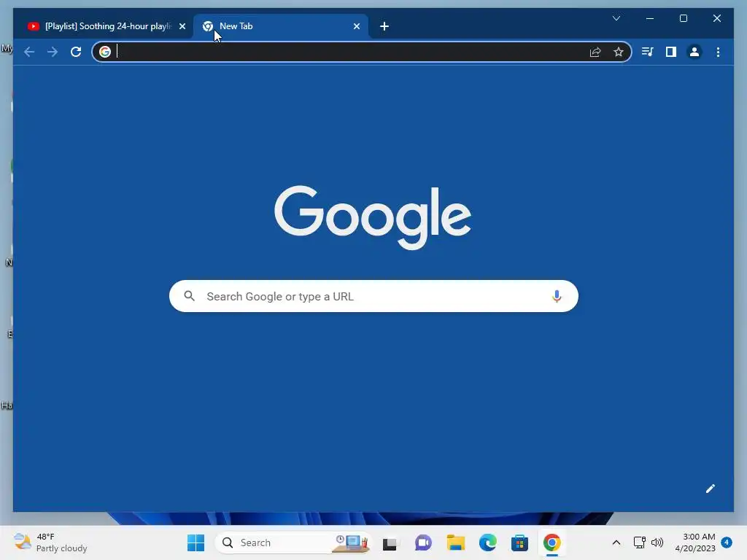The height and width of the screenshot is (560, 747).
Task: Close the Chrome window
Action: [x=716, y=18]
